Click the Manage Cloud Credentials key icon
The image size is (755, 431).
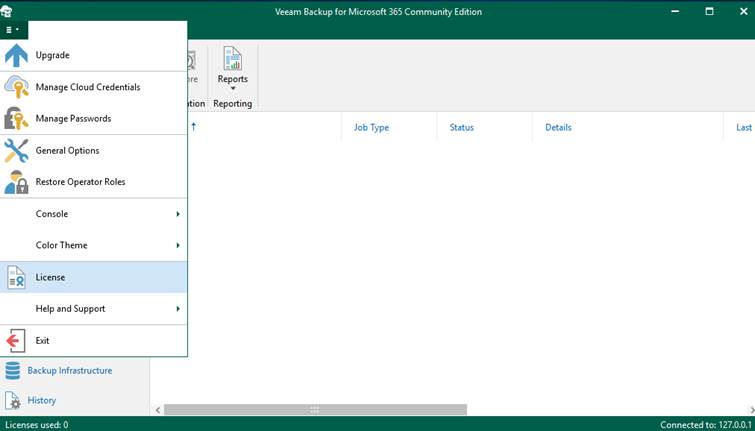pos(16,87)
